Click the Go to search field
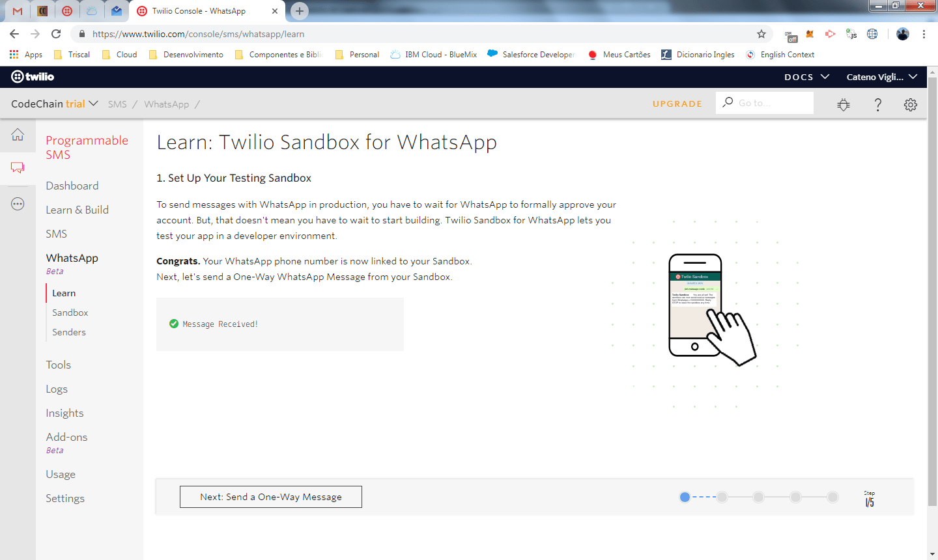Screen dimensions: 938x560 (x=765, y=103)
